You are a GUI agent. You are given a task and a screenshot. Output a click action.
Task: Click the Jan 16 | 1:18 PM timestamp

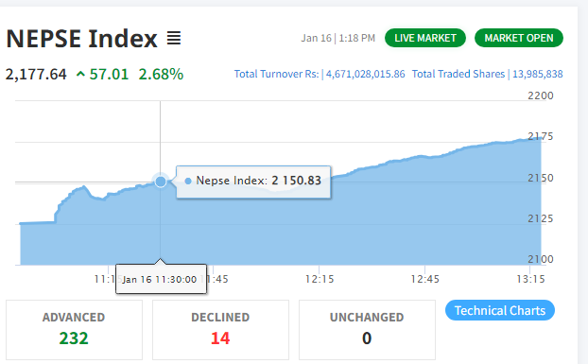point(337,38)
